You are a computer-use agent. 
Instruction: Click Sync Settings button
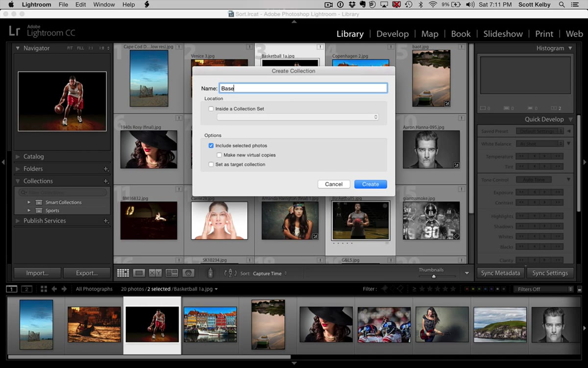pos(550,273)
